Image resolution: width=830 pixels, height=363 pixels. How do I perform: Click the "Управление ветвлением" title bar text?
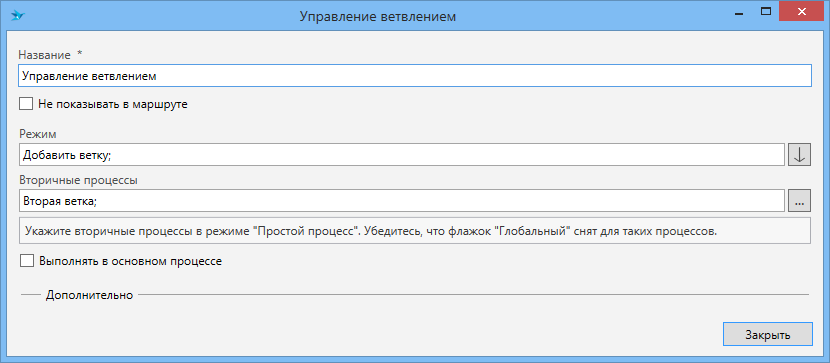click(378, 16)
